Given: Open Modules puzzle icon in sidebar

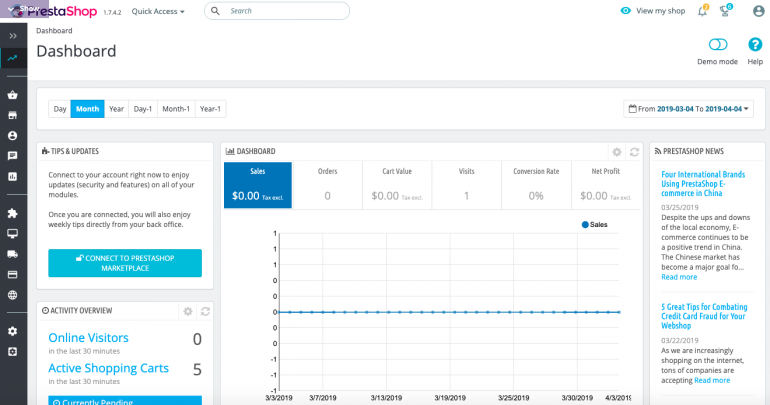Looking at the screenshot, I should (12, 213).
